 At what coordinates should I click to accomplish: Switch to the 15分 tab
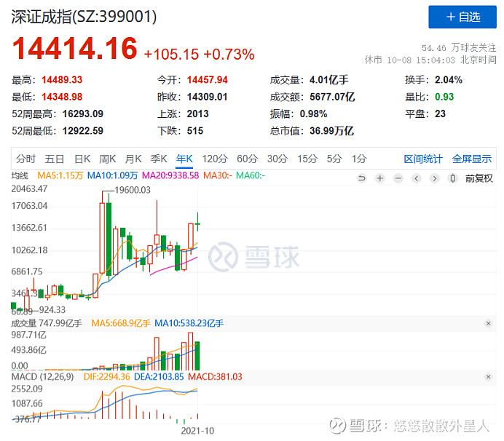[307, 159]
